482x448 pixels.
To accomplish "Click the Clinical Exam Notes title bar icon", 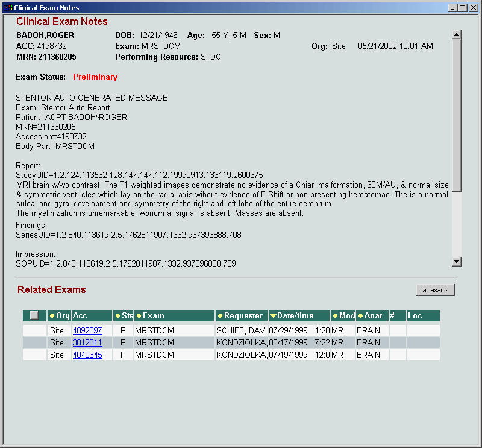I will point(7,8).
